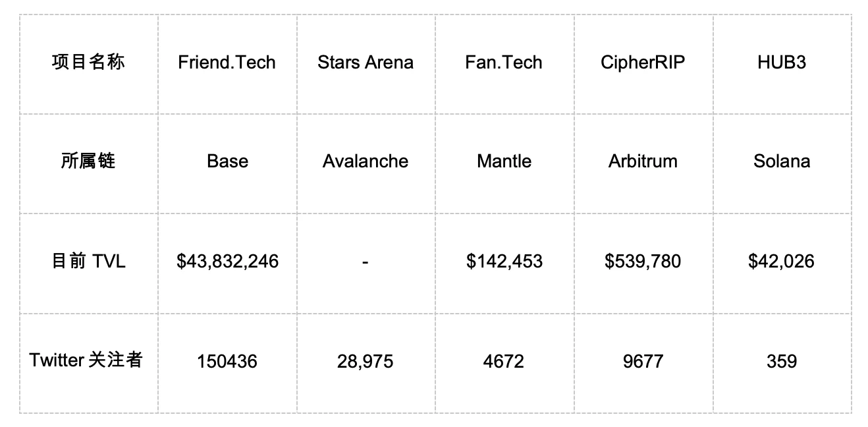Click the Fan.Tech column header
868x427 pixels.
click(504, 63)
